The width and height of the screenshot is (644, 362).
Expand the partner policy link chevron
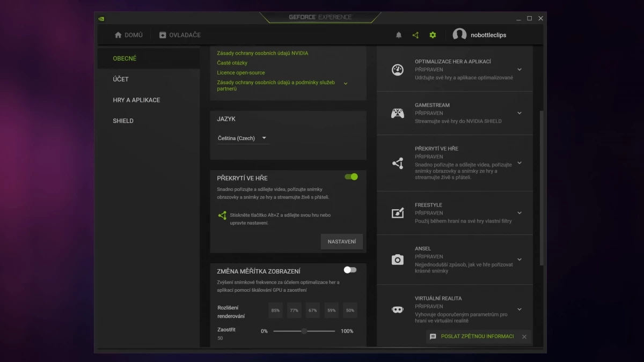tap(346, 84)
